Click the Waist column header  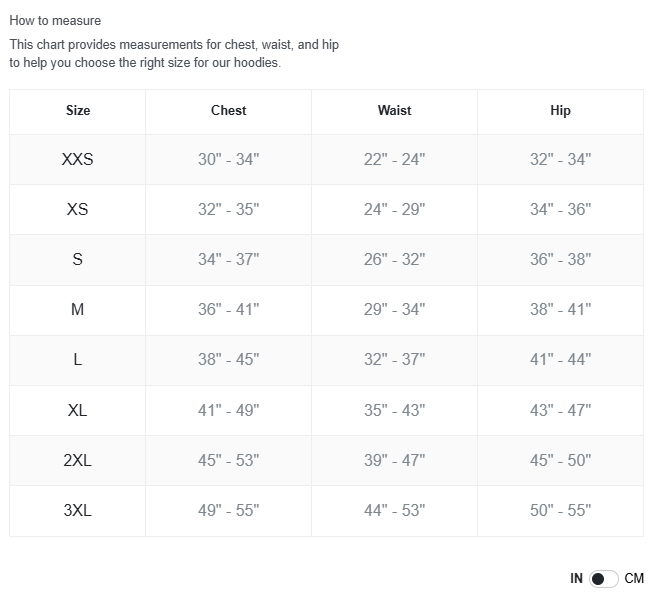(394, 110)
